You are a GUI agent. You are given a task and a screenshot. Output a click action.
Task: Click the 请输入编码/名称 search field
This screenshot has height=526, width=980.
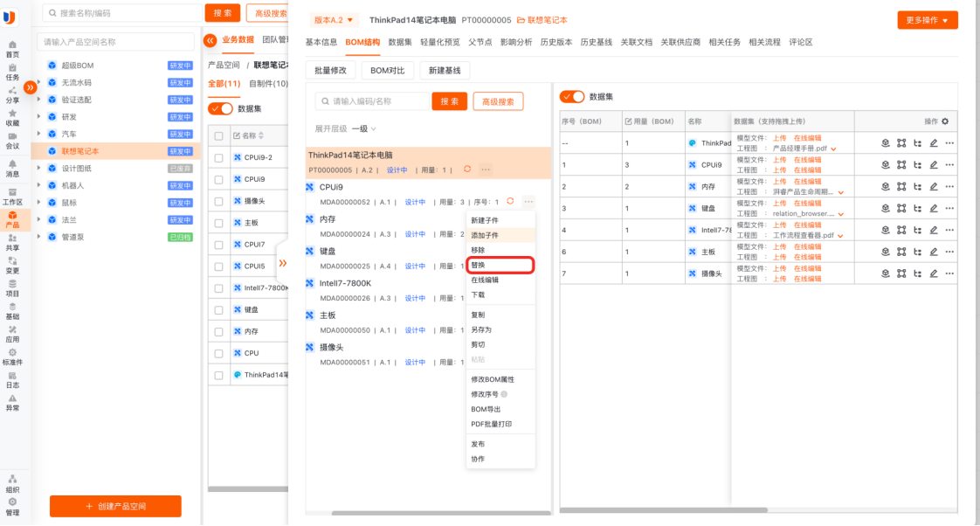(372, 101)
